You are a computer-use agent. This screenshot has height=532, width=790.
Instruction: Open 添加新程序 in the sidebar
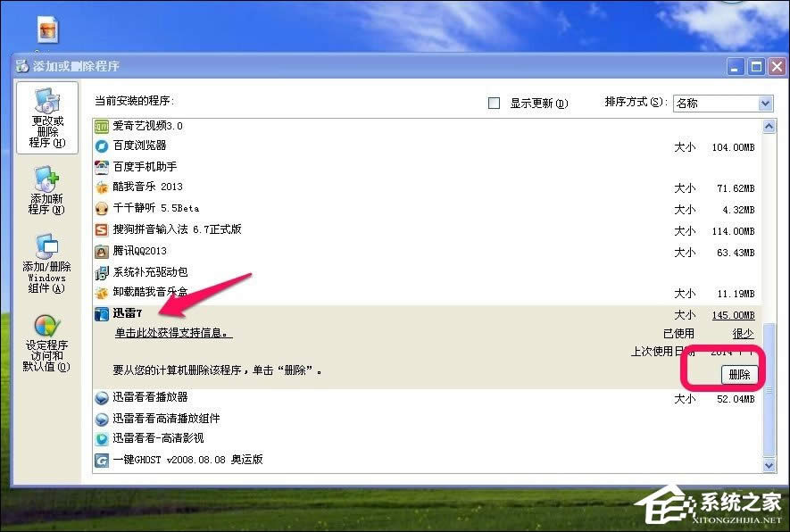46,191
